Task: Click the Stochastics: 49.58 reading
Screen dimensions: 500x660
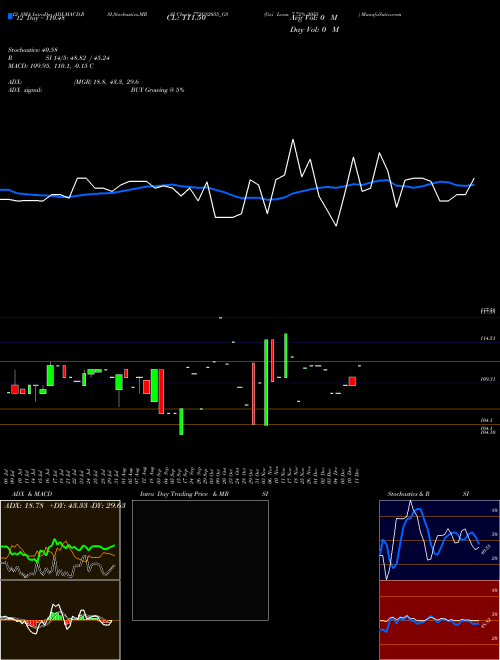Action: tap(32, 50)
